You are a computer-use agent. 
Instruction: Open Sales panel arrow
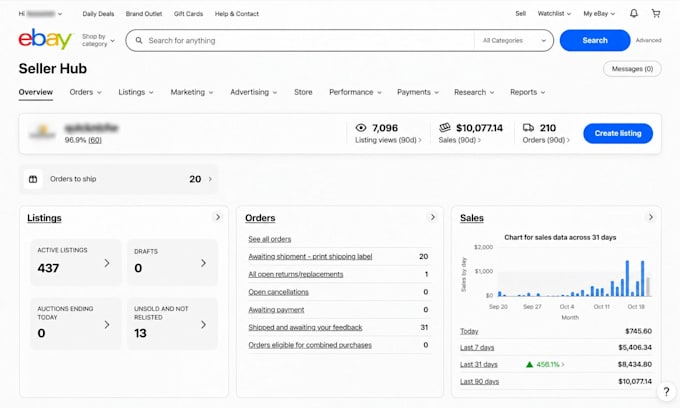(x=651, y=217)
